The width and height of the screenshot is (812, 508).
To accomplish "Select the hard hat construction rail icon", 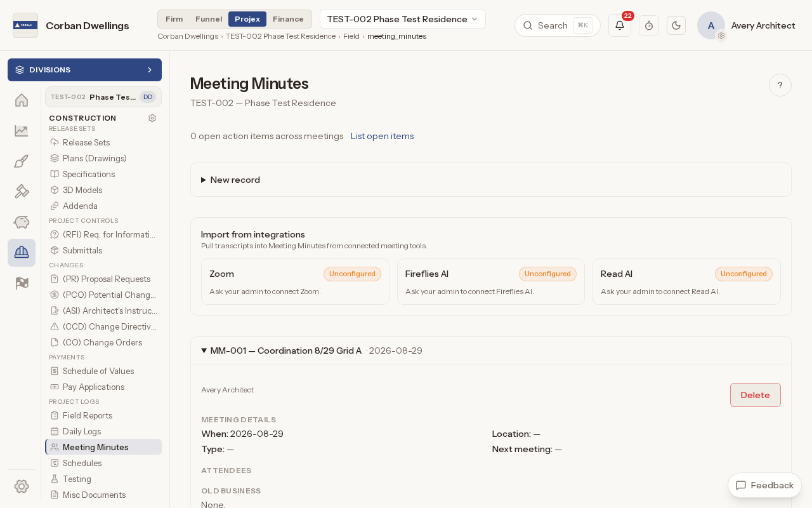I will (x=22, y=253).
